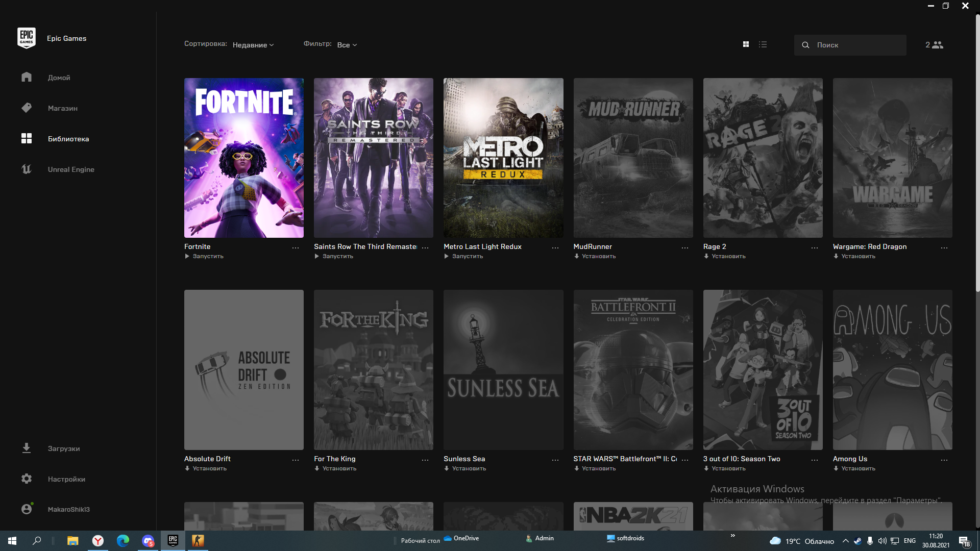Launch Metro Last Light Redux via Запустить
The width and height of the screenshot is (980, 551).
[x=463, y=256]
